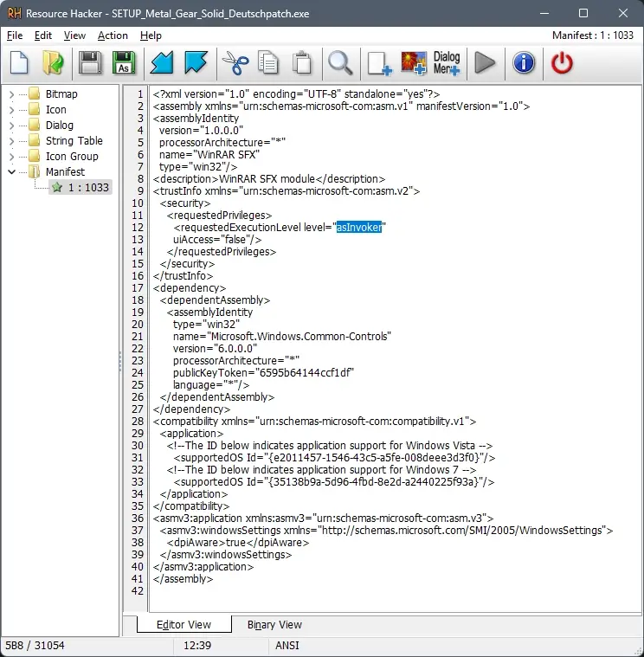Click the gray play triangle icon

coord(485,63)
